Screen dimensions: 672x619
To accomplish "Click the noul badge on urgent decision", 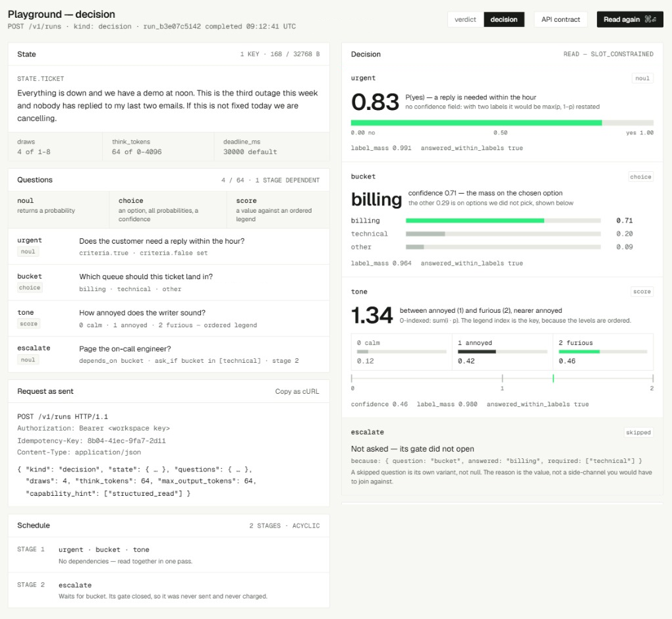I will click(642, 78).
